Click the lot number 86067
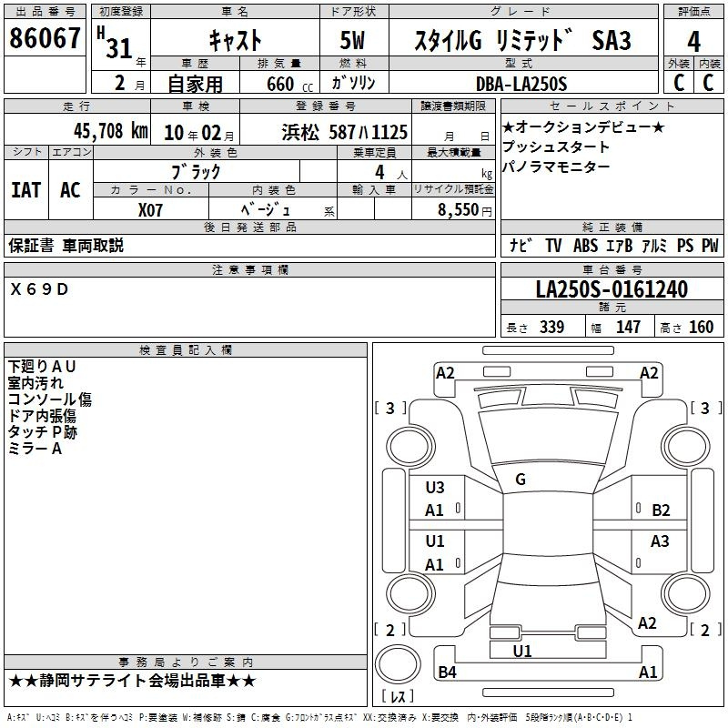The image size is (728, 728). pos(44,40)
